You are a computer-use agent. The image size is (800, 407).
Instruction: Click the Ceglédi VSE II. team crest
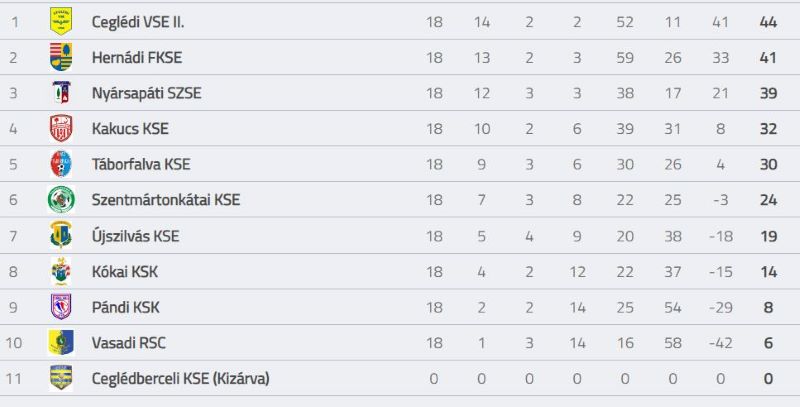61,21
